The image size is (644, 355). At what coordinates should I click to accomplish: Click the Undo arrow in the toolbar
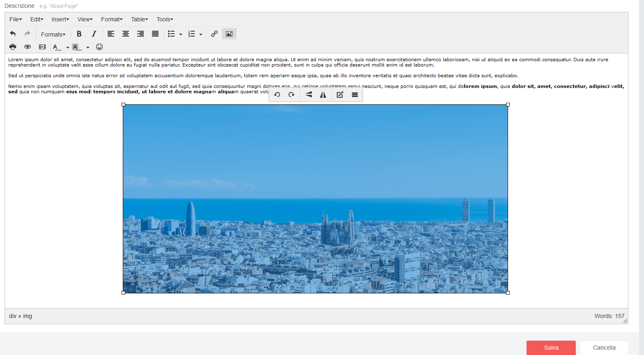[x=13, y=34]
